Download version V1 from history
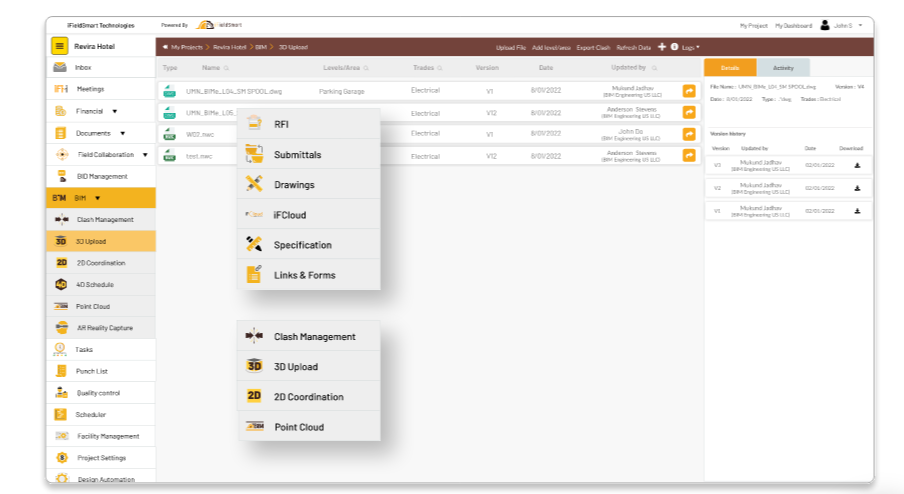This screenshot has height=494, width=904. pos(857,211)
